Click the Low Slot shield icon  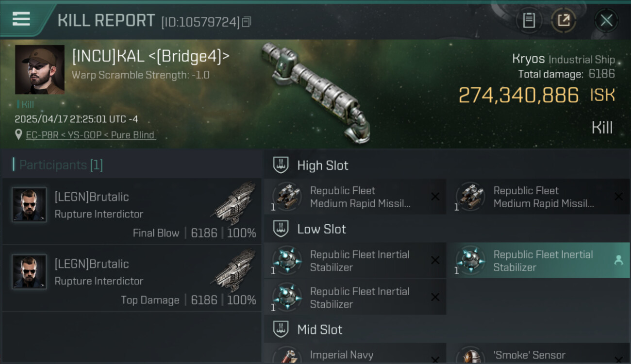(281, 229)
